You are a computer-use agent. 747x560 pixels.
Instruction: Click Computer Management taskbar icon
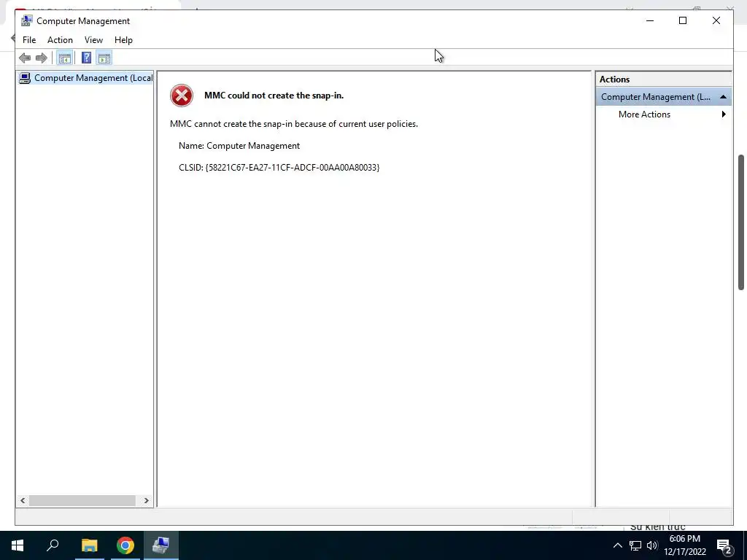[161, 545]
